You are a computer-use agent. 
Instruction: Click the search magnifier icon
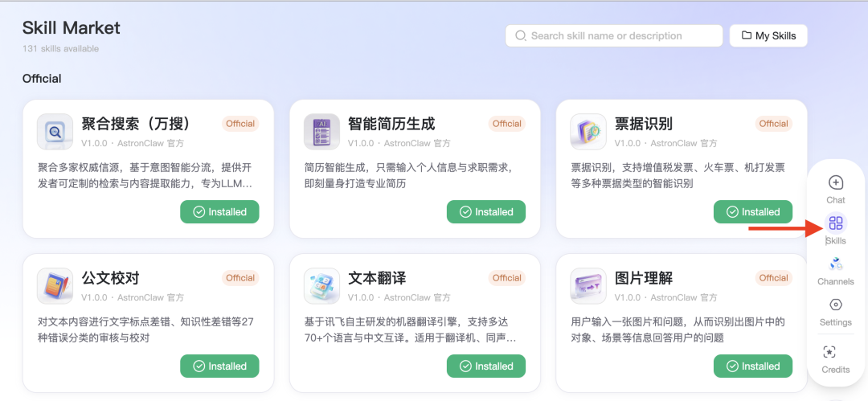pyautogui.click(x=520, y=36)
